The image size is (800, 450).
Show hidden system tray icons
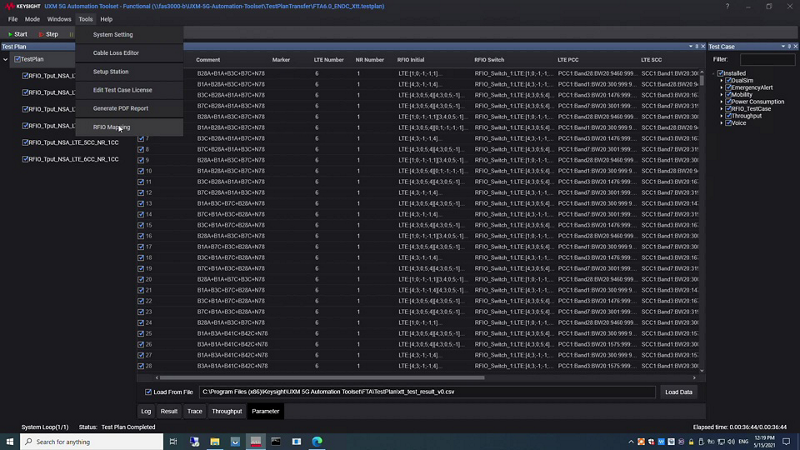(631, 442)
